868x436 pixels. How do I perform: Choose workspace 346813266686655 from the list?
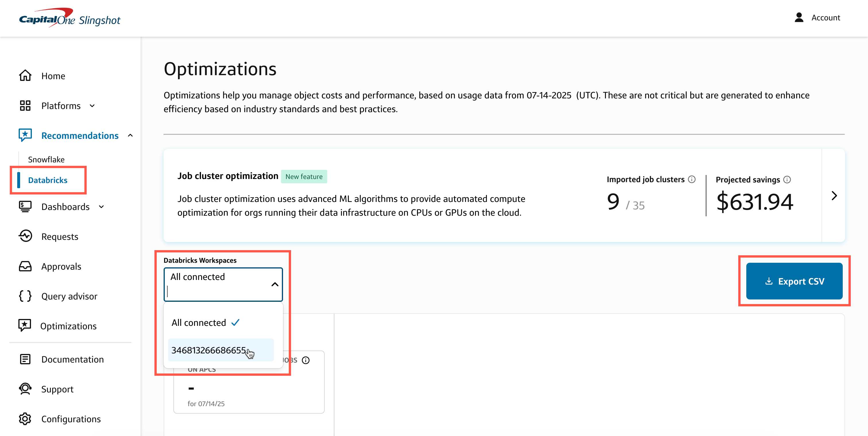coord(221,350)
